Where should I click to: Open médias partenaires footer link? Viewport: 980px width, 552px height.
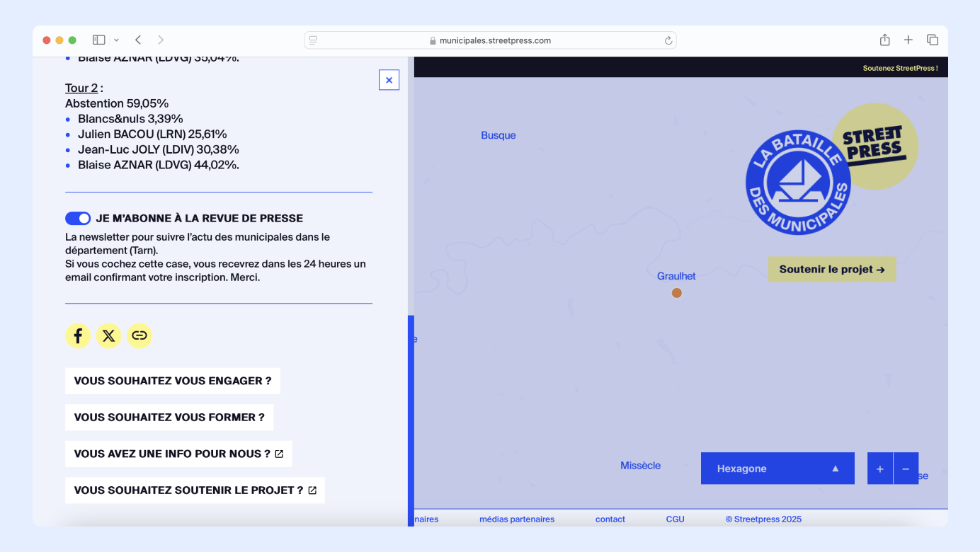tap(517, 519)
